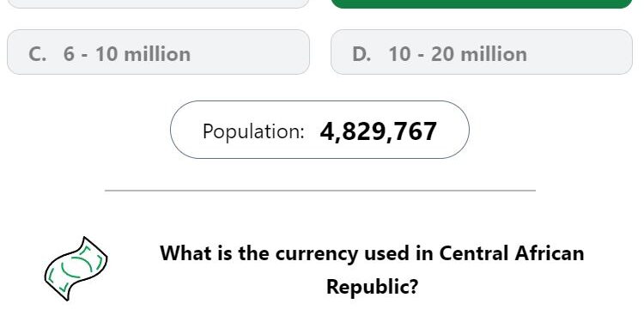Click the right edge of option D box

coord(631,52)
